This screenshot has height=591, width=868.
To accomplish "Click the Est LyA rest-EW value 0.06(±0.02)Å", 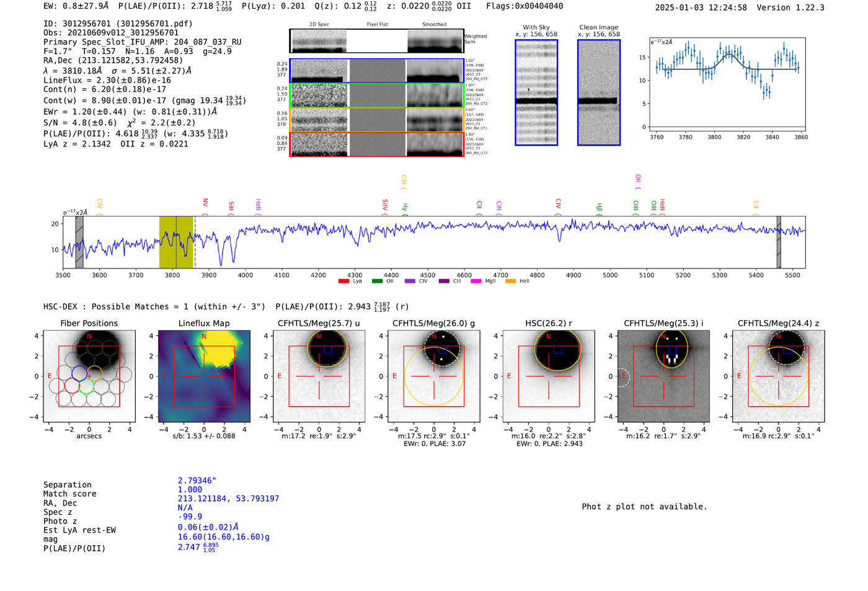I will (208, 527).
